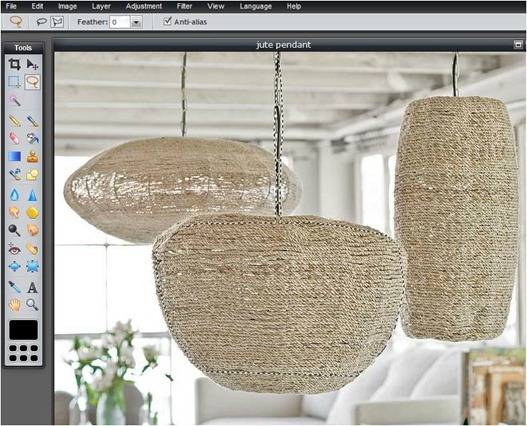Toggle the Anti-alias checkbox
The height and width of the screenshot is (426, 527).
pyautogui.click(x=167, y=21)
